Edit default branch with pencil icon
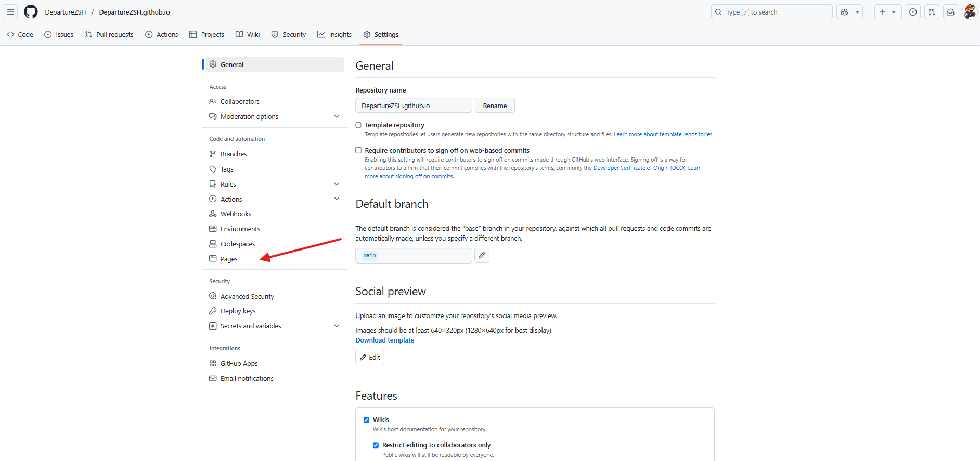This screenshot has width=980, height=461. click(x=482, y=256)
